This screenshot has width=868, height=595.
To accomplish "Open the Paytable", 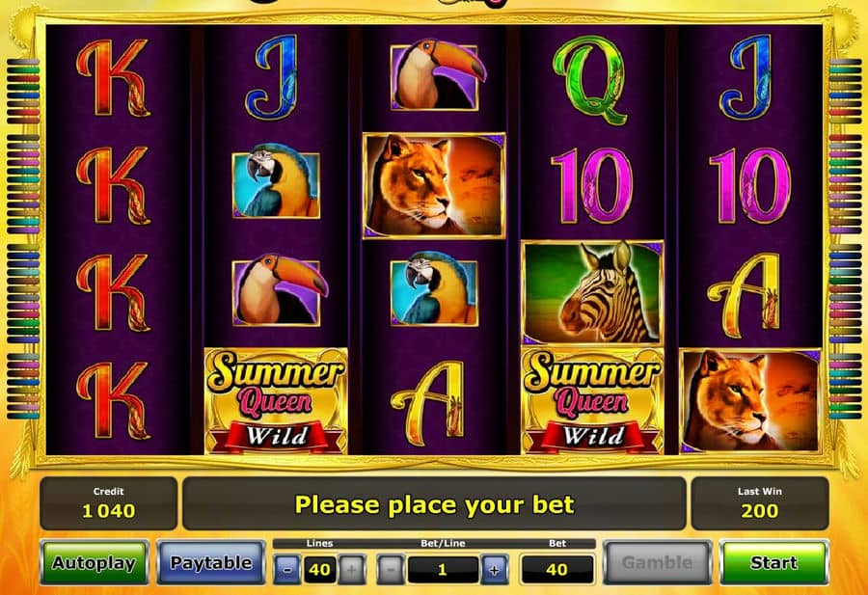I will [211, 562].
